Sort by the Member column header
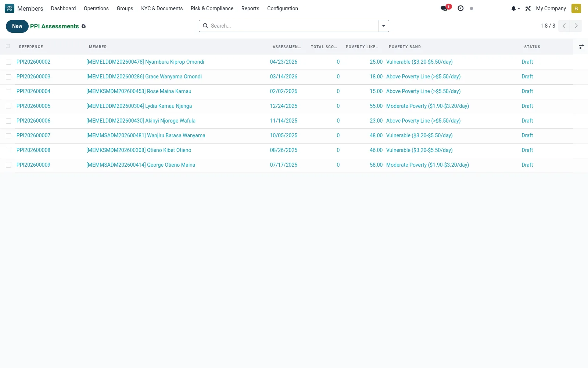Image resolution: width=588 pixels, height=368 pixels. (98, 47)
